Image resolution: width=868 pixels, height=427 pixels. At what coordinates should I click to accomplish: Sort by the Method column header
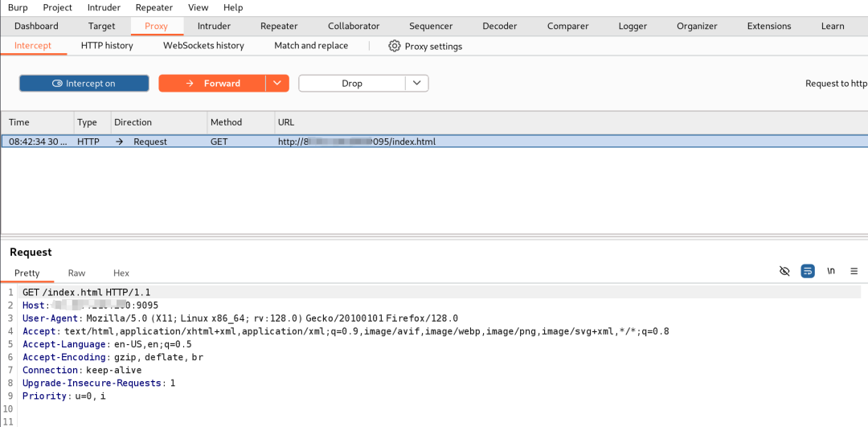click(x=241, y=122)
